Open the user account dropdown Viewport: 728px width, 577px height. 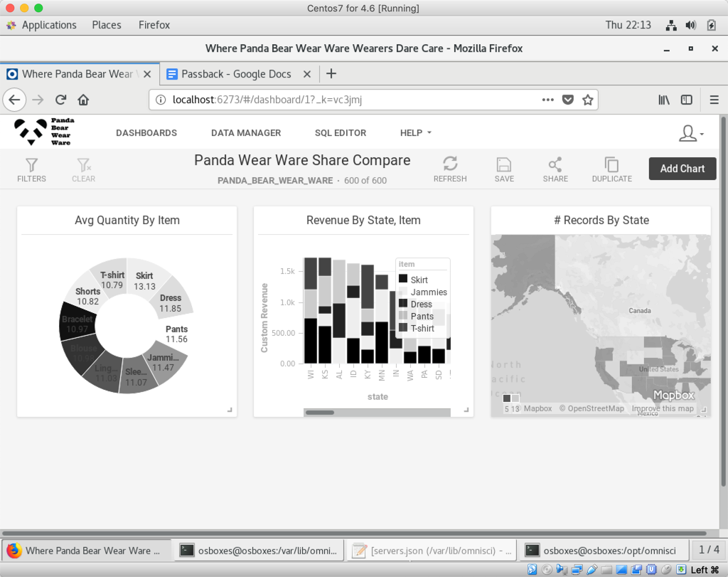coord(691,133)
